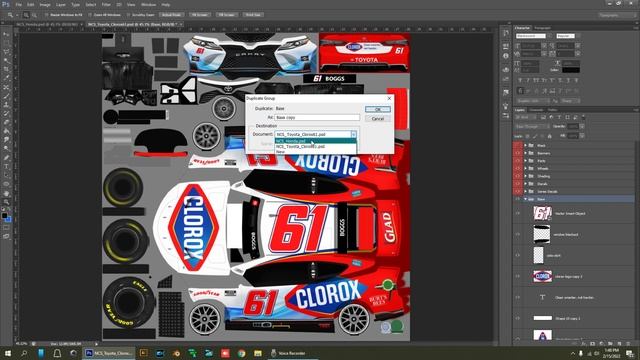Switch to the NCS_Honda.psd document tab
The height and width of the screenshot is (360, 640).
[x=48, y=24]
